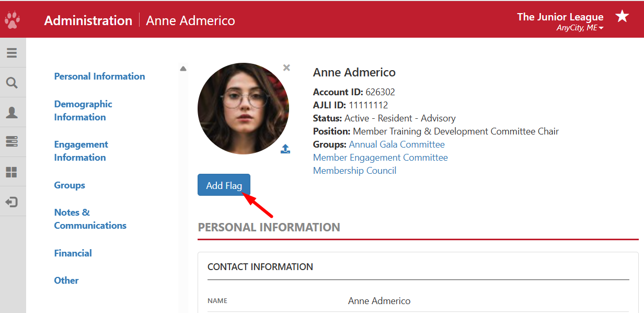Go to Engagement Information section
Screen dimensions: 644x313
point(81,151)
